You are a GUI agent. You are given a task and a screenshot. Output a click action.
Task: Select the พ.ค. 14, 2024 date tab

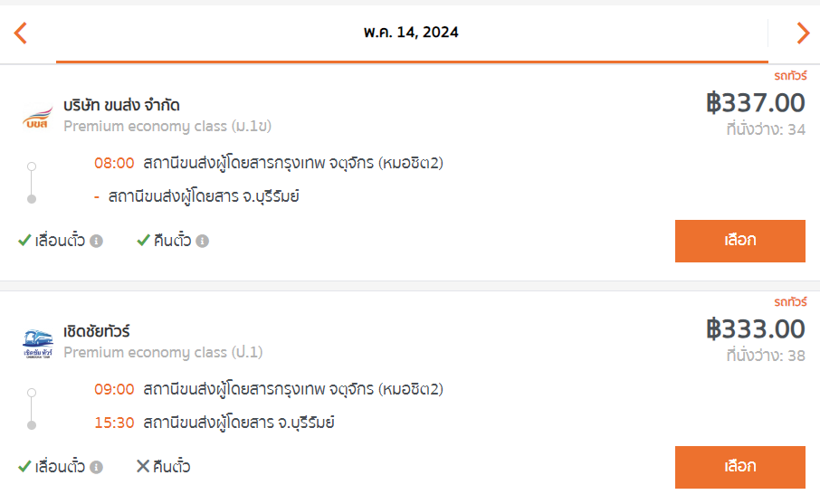[412, 33]
